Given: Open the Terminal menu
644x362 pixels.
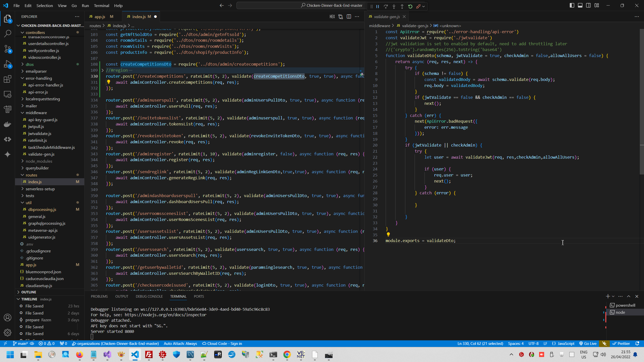Looking at the screenshot, I should (x=101, y=6).
